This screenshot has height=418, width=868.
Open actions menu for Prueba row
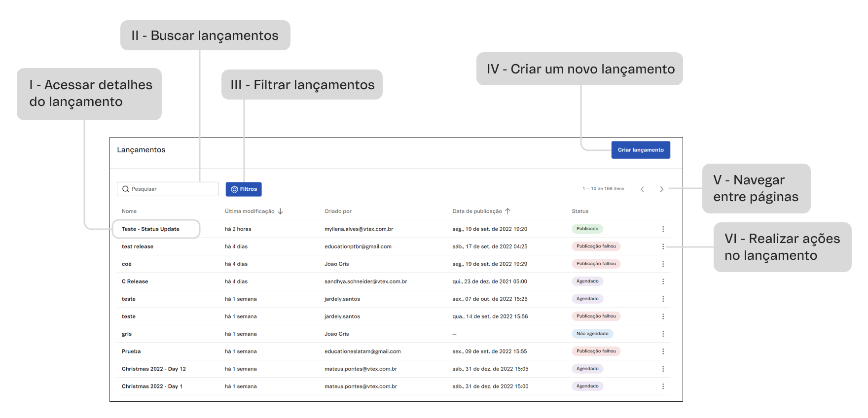663,351
